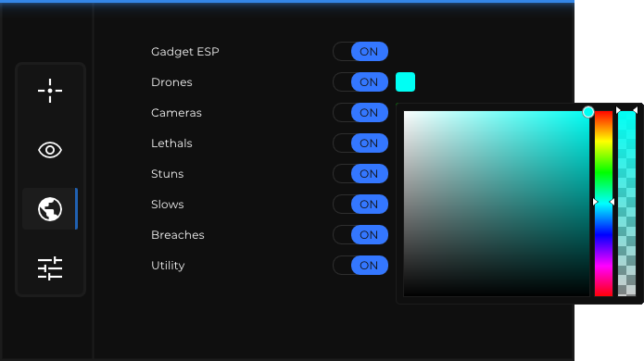Click the alpha transparency slider bar
The height and width of the screenshot is (361, 644).
[x=626, y=204]
